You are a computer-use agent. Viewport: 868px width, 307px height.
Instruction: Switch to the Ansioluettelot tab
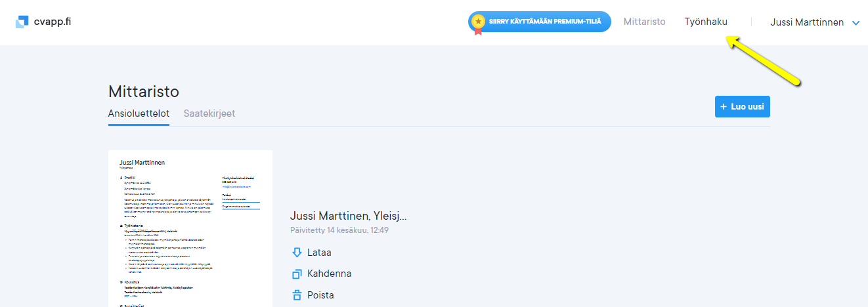tap(139, 113)
